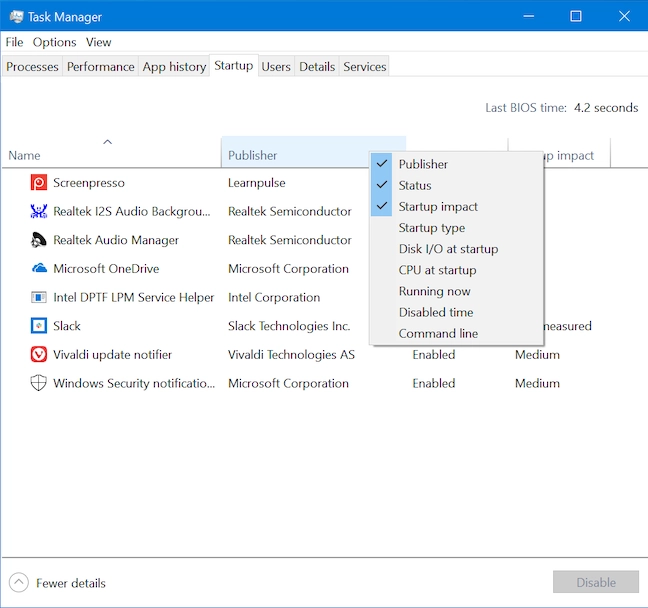Click the Fewer details link text

[x=71, y=583]
